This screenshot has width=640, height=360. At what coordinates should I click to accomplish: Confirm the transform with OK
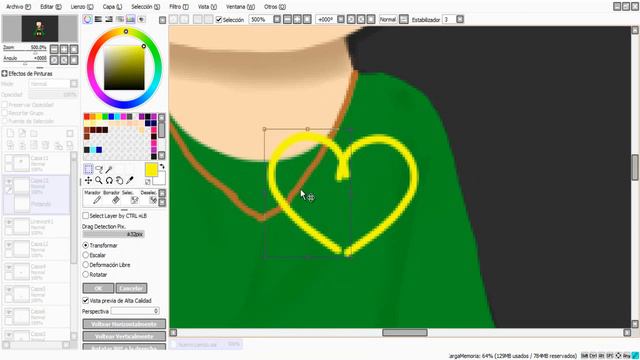pos(98,288)
